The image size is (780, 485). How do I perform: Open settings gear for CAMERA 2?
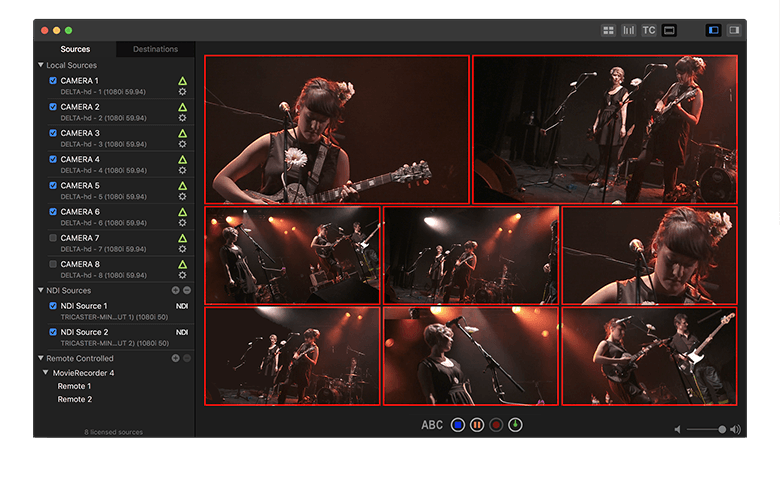click(183, 118)
